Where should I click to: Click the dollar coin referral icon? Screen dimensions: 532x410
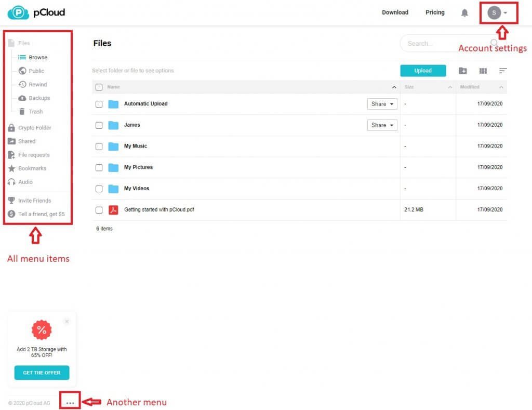pyautogui.click(x=11, y=214)
